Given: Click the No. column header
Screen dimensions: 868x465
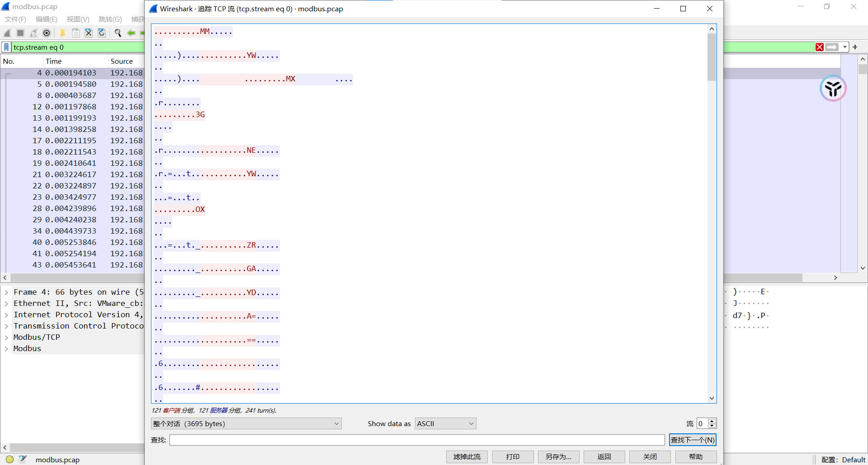Looking at the screenshot, I should 22,61.
